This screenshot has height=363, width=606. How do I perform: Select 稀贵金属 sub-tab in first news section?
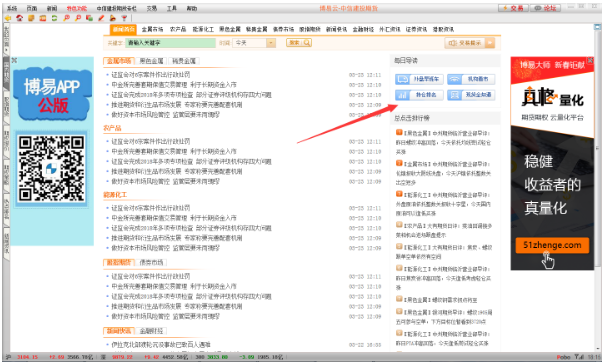184,61
